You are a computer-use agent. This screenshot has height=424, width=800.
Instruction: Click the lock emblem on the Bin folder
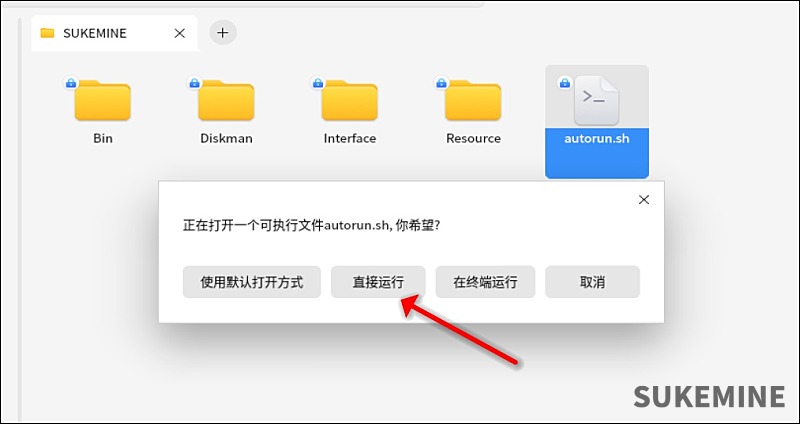pos(70,83)
